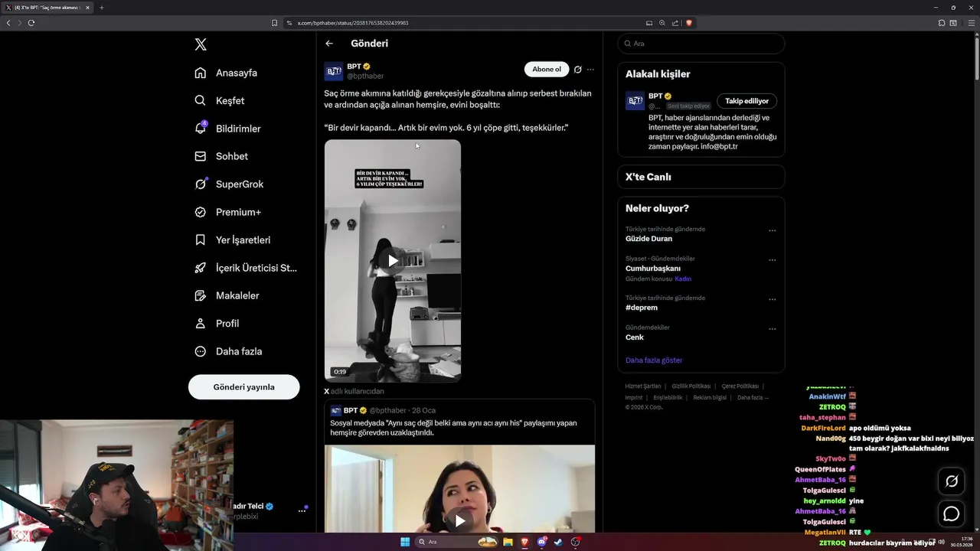The height and width of the screenshot is (551, 980).
Task: Click the browser back arrow
Action: (8, 23)
